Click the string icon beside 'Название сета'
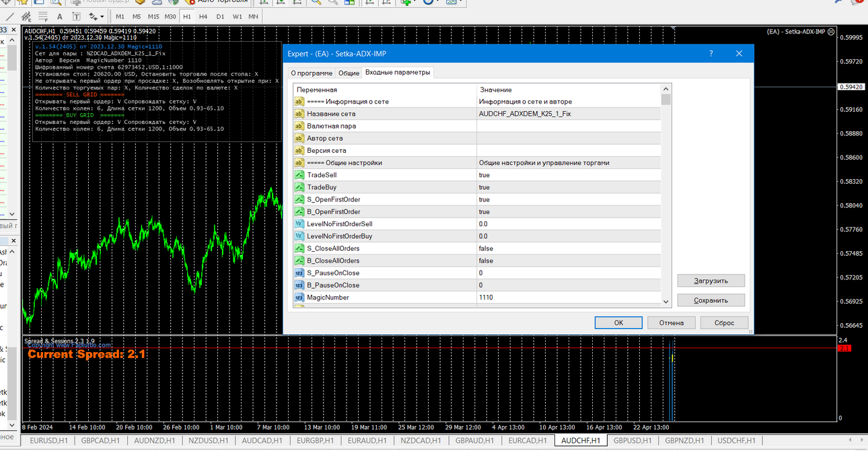This screenshot has width=868, height=451. pyautogui.click(x=299, y=114)
